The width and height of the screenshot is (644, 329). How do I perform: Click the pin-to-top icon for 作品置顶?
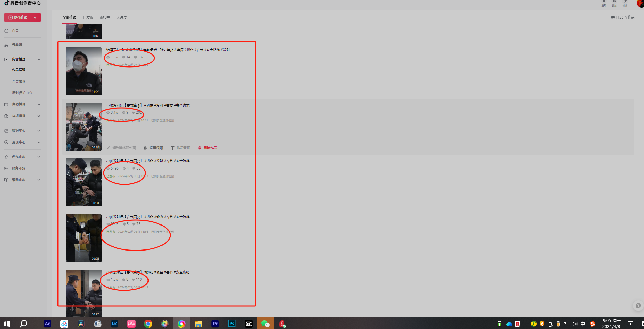(173, 148)
